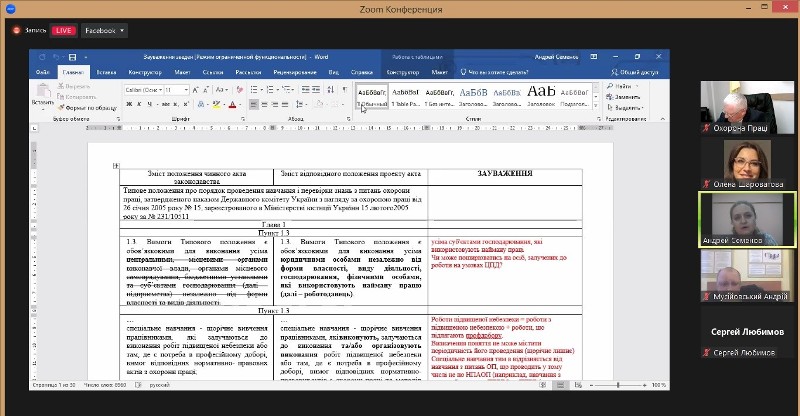Undo the last action in Word
The height and width of the screenshot is (416, 800).
(57, 57)
